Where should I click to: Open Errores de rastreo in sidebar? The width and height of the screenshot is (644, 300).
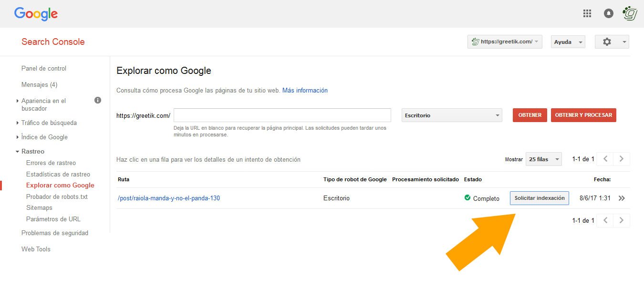click(x=51, y=163)
